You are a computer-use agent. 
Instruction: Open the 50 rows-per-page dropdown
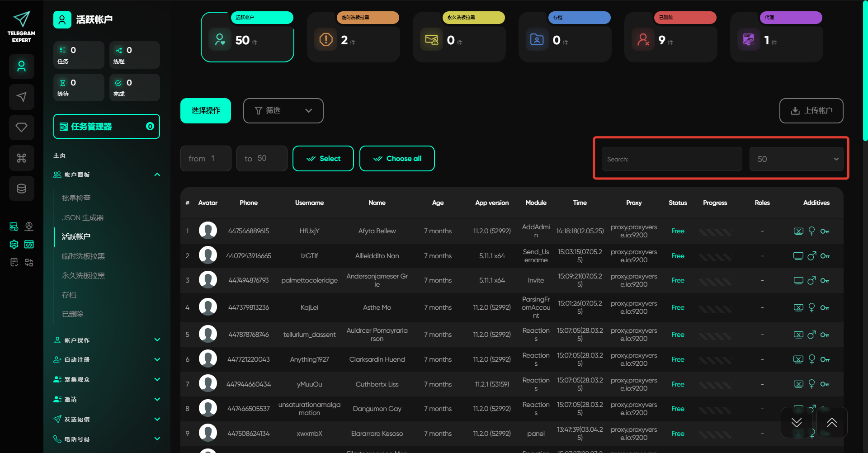796,159
